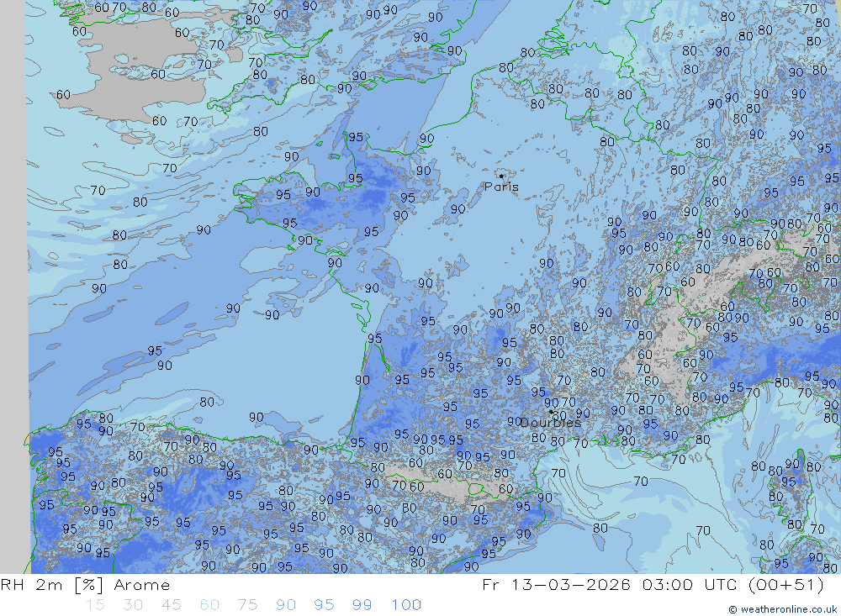Click the black dot marking Paris
Image resolution: width=841 pixels, height=616 pixels.
coord(501,176)
